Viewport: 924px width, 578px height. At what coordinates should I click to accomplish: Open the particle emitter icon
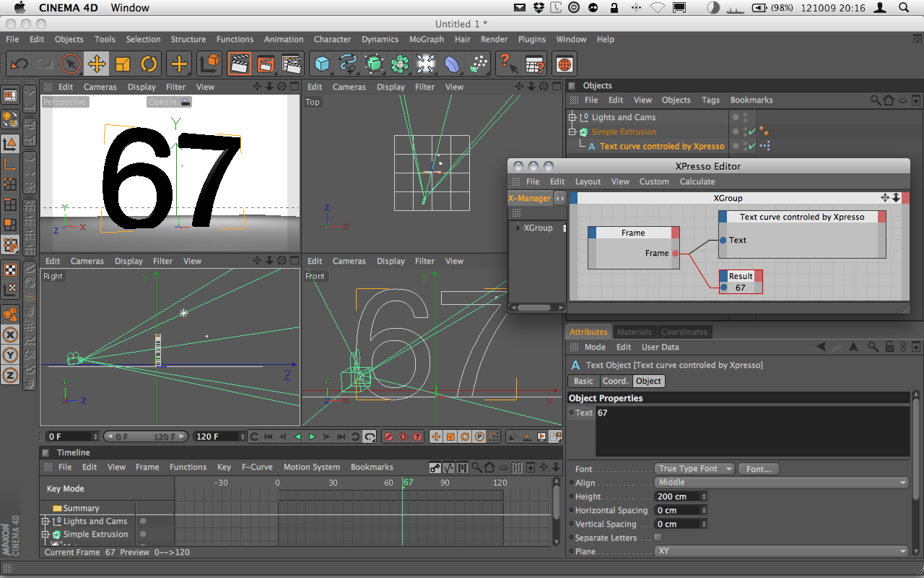[x=478, y=64]
